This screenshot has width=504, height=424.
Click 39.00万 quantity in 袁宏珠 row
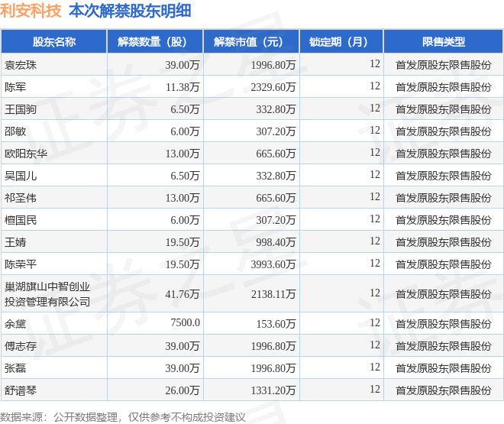[183, 65]
